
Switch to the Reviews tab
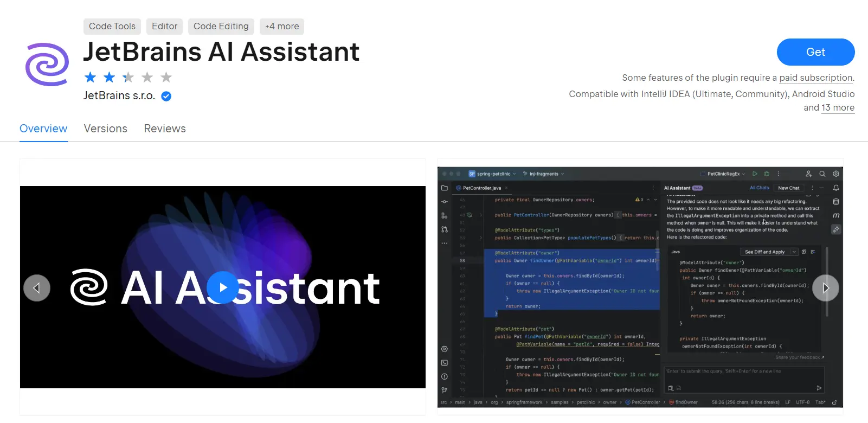[x=165, y=129]
